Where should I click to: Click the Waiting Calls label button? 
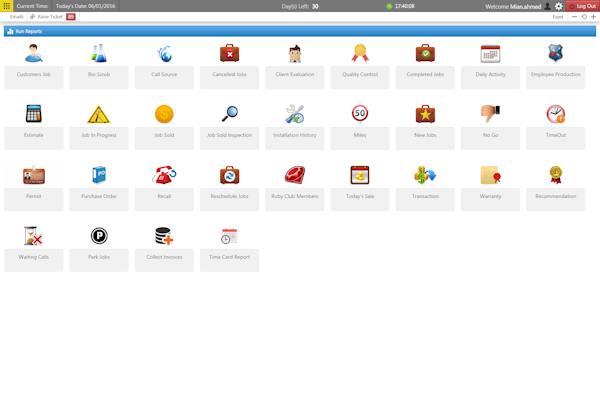(34, 260)
